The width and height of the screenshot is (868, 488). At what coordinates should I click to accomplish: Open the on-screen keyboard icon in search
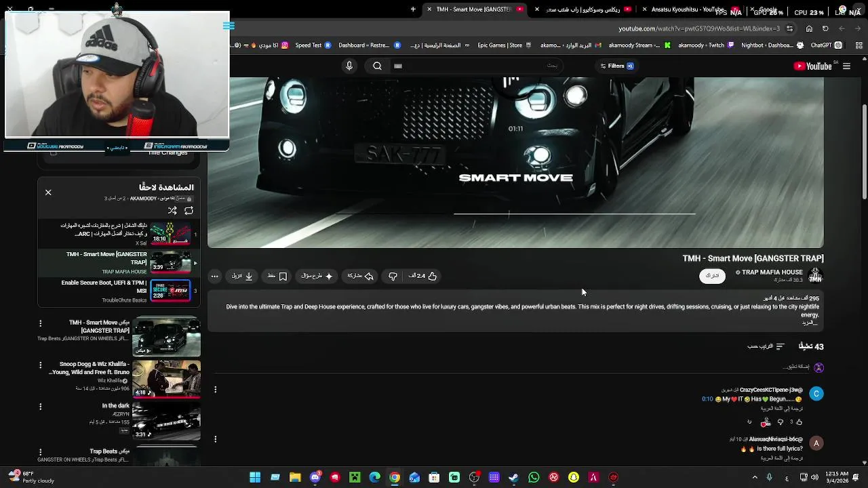click(x=398, y=66)
